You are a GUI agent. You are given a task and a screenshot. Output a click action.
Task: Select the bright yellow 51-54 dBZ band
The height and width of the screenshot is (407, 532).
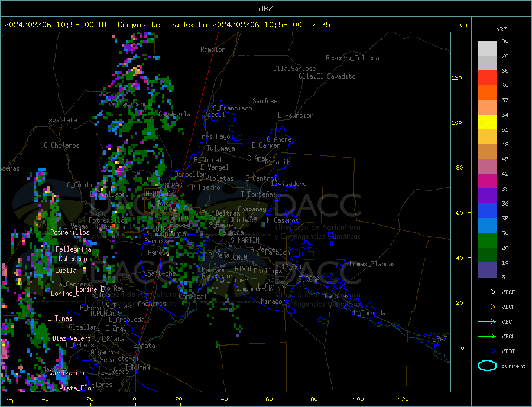point(487,122)
